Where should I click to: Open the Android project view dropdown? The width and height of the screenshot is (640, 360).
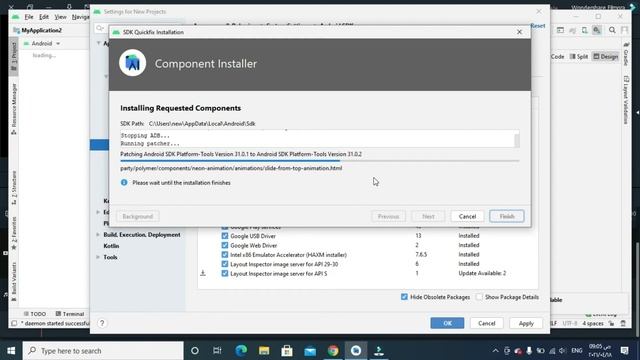42,43
